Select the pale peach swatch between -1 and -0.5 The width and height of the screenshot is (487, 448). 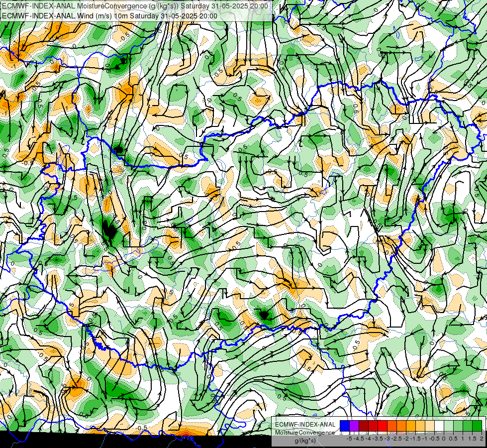tap(430, 426)
